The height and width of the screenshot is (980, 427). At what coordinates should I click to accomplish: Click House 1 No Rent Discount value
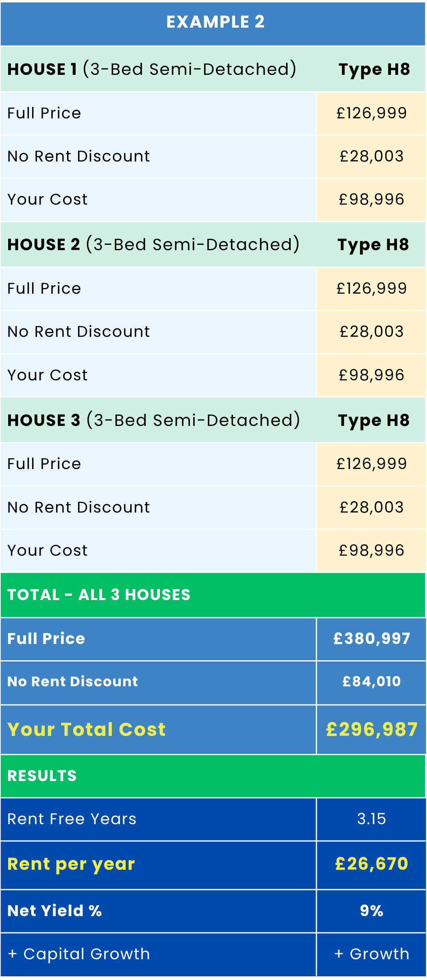pos(371,156)
